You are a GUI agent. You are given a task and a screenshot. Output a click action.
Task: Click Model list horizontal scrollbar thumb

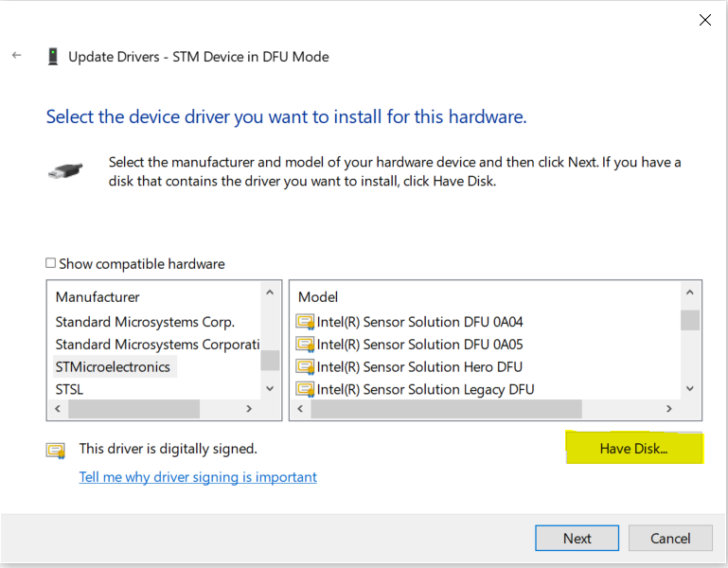tap(446, 409)
